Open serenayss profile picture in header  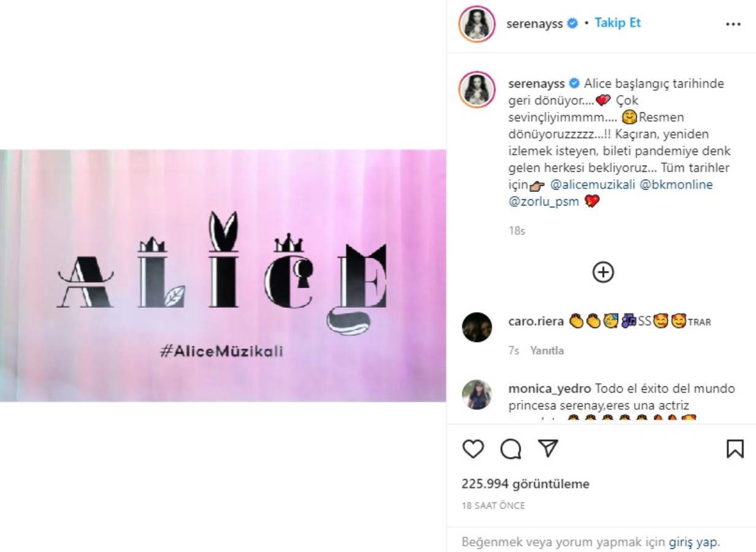pos(476,24)
